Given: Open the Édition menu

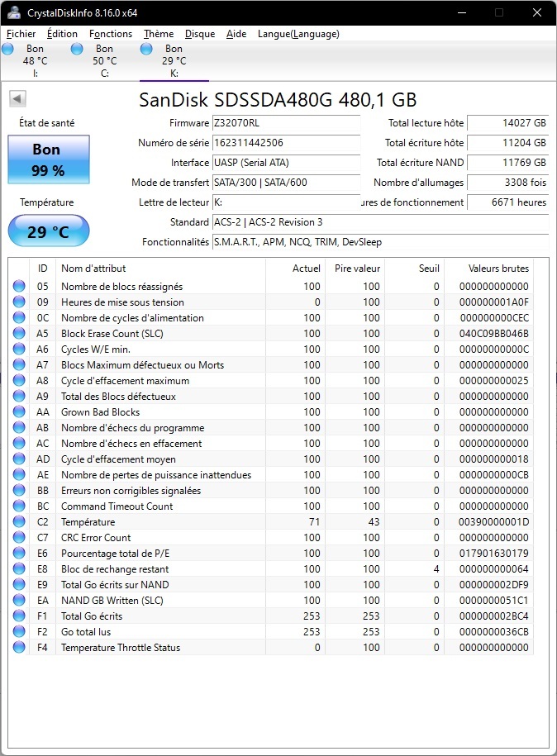Looking at the screenshot, I should [x=62, y=34].
